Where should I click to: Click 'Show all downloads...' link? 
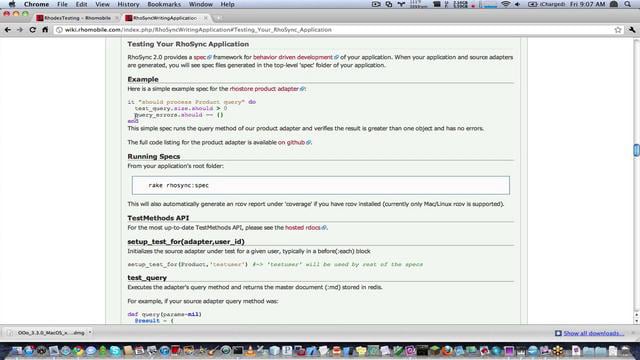tap(593, 333)
